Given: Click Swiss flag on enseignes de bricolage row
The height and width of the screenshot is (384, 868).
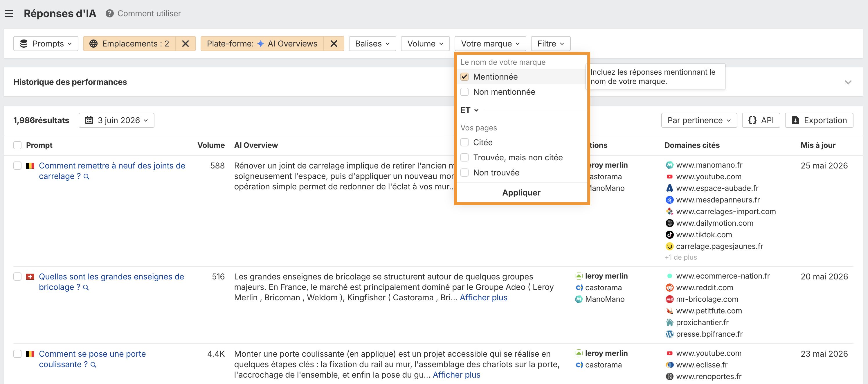Looking at the screenshot, I should click(x=30, y=277).
